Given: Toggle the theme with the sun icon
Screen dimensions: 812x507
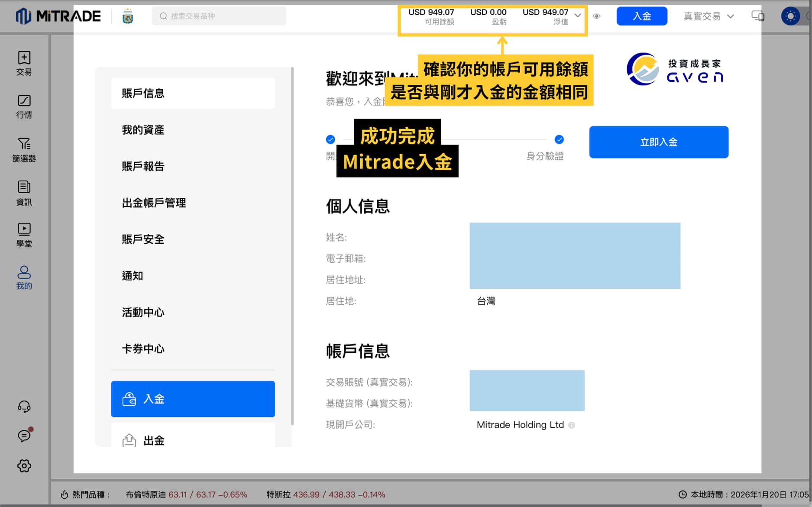Looking at the screenshot, I should (x=791, y=16).
